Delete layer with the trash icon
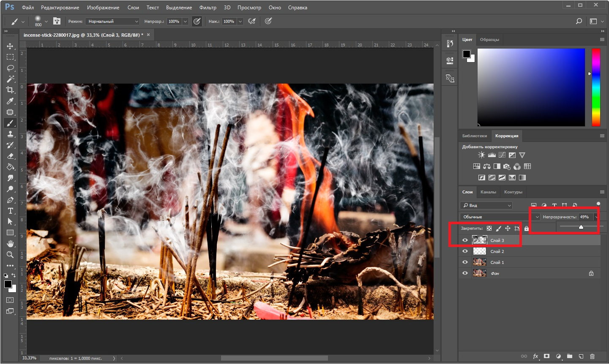Screen dimensions: 609x364 pos(592,356)
